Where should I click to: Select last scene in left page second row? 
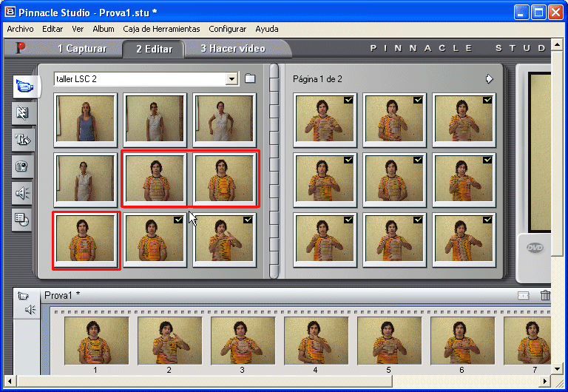224,180
